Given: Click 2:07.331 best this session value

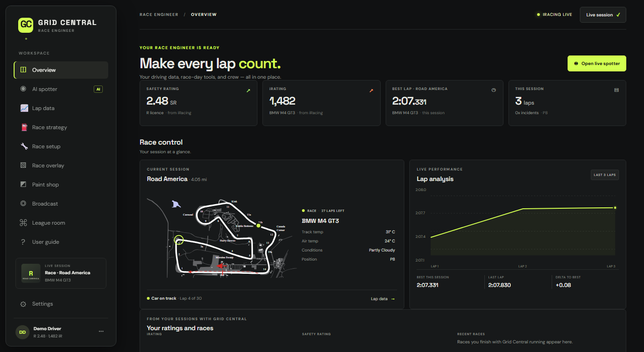Looking at the screenshot, I should pyautogui.click(x=428, y=285).
